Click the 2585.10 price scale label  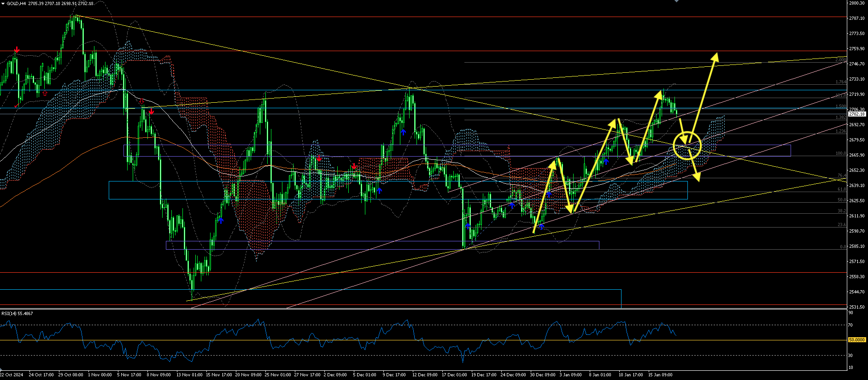[856, 246]
